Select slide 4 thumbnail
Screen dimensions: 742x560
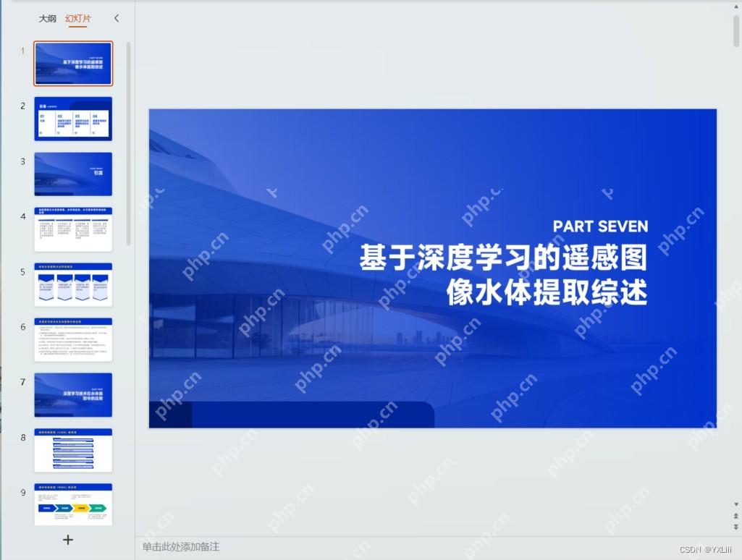73,229
